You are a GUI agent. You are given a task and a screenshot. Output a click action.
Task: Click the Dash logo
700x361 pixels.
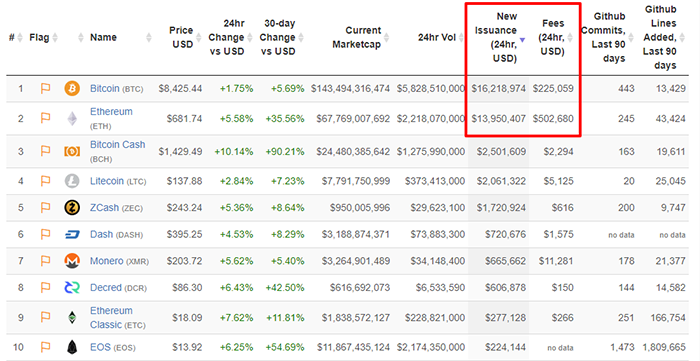(72, 234)
